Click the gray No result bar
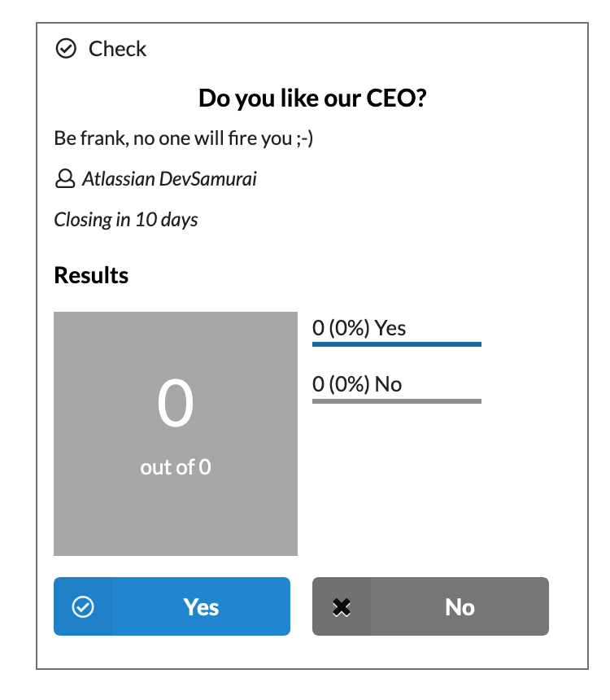Screen dimensions: 610x700 (397, 400)
